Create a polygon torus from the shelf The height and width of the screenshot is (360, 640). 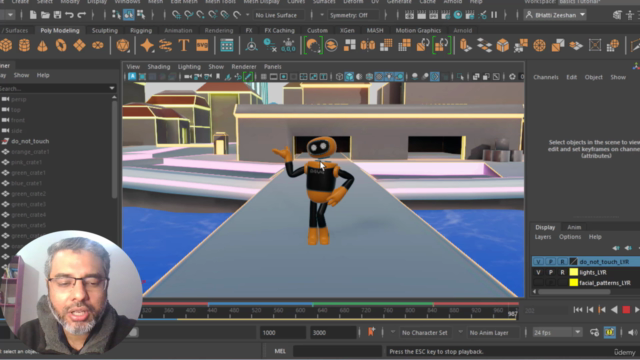tap(61, 45)
